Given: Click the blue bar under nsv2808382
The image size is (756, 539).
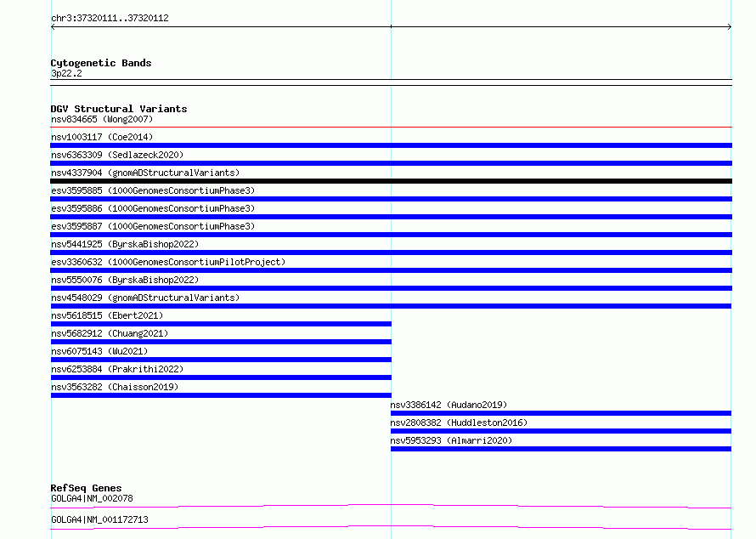Looking at the screenshot, I should (561, 431).
